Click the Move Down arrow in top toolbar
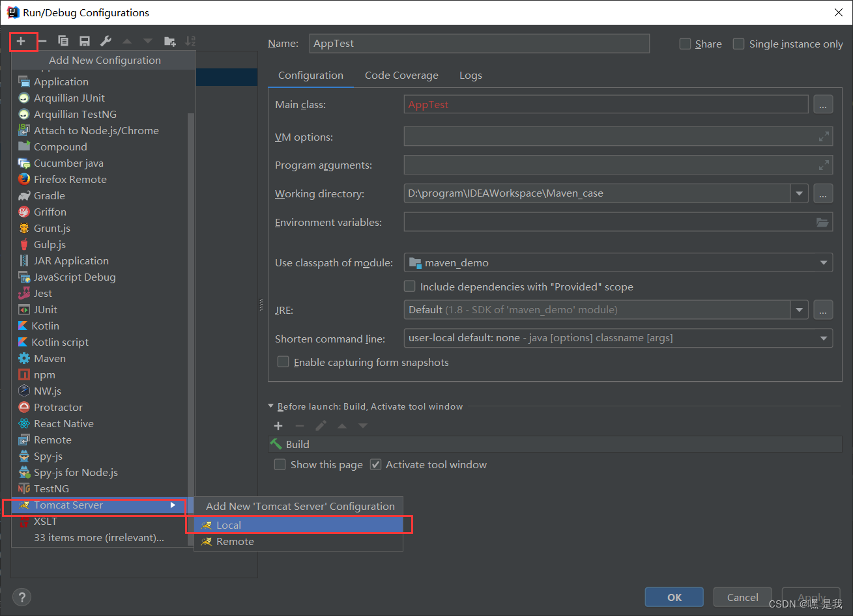The image size is (853, 616). (148, 41)
